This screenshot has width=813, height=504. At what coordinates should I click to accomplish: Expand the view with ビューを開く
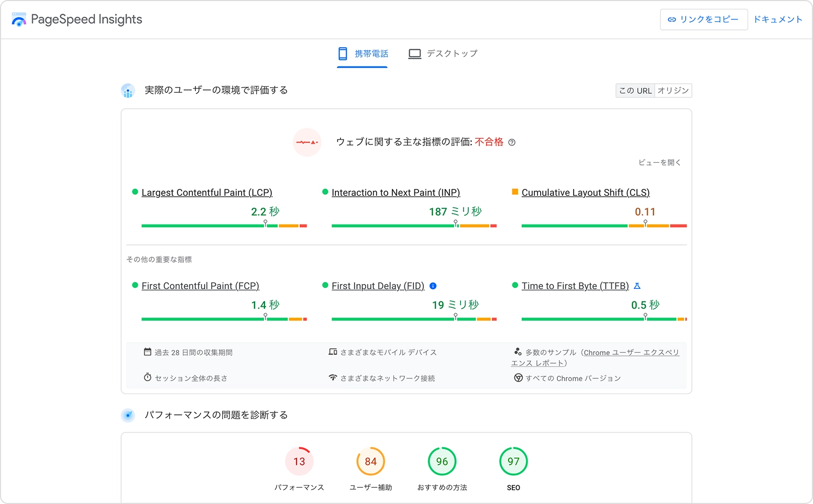(x=660, y=163)
